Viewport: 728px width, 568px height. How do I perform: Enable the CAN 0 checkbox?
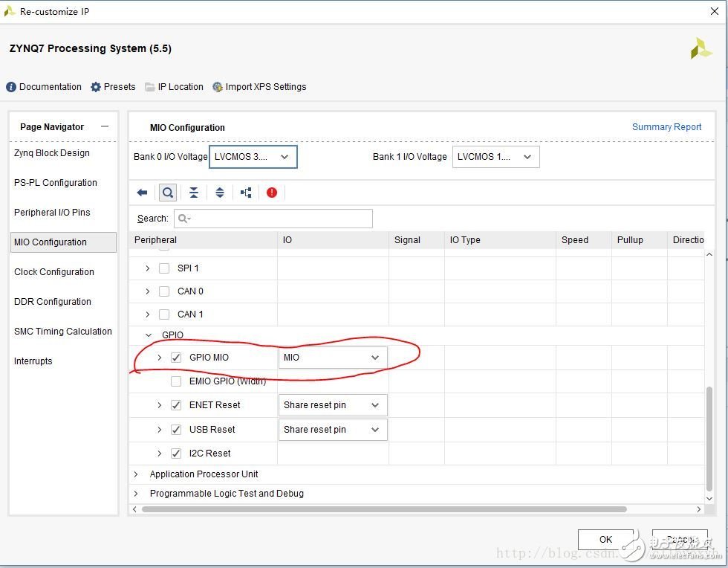coord(164,291)
